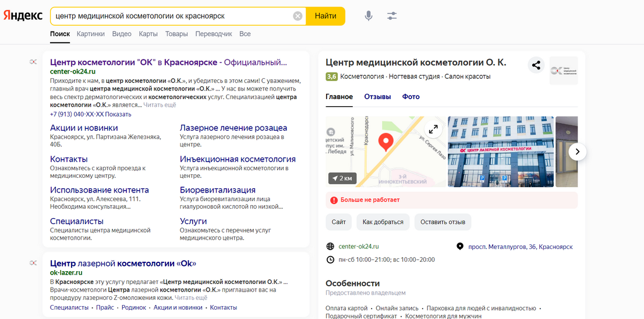Click the location pin icon beside address
This screenshot has width=644, height=319.
(460, 247)
